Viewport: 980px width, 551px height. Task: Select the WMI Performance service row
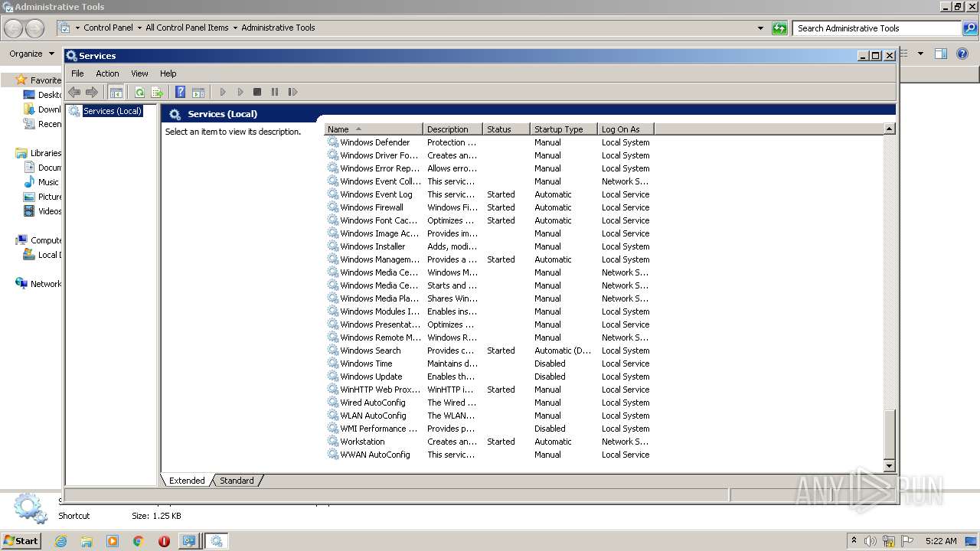pos(490,429)
